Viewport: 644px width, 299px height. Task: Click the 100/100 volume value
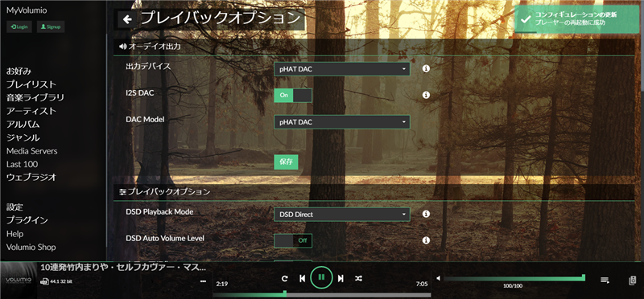(x=513, y=286)
